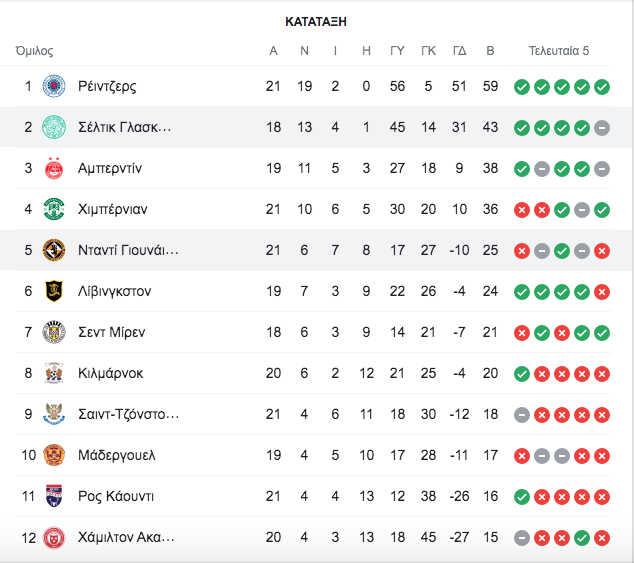Click the Livingston black shield crest
The width and height of the screenshot is (634, 563).
pyautogui.click(x=54, y=291)
